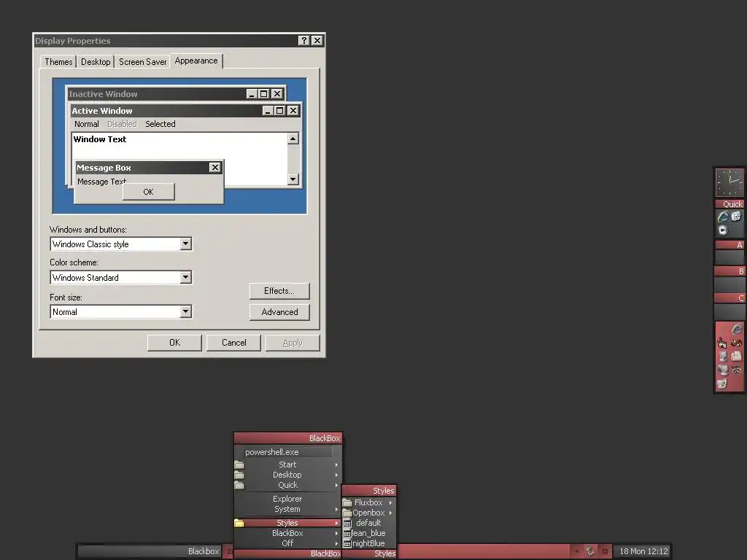747x560 pixels.
Task: Click the Openbox folder icon in the Styles menu
Action: 347,513
